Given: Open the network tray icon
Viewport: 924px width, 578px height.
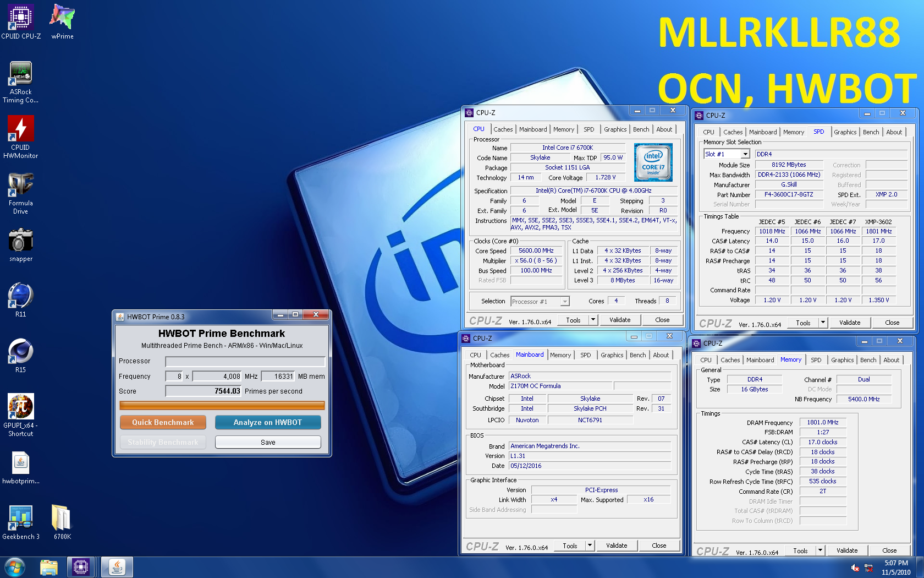Looking at the screenshot, I should point(869,568).
